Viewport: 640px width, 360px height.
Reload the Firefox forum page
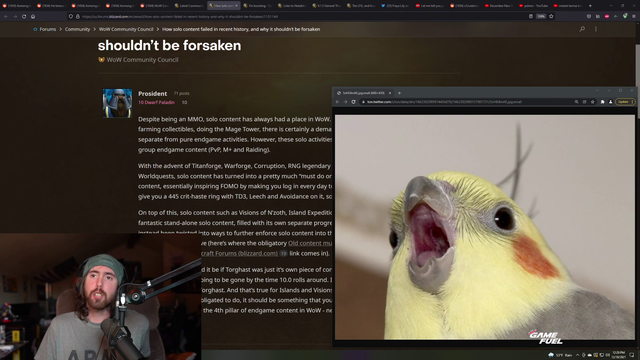(24, 16)
